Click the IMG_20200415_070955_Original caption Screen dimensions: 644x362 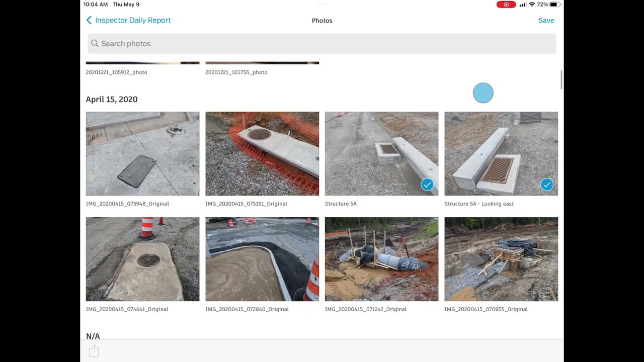[486, 309]
